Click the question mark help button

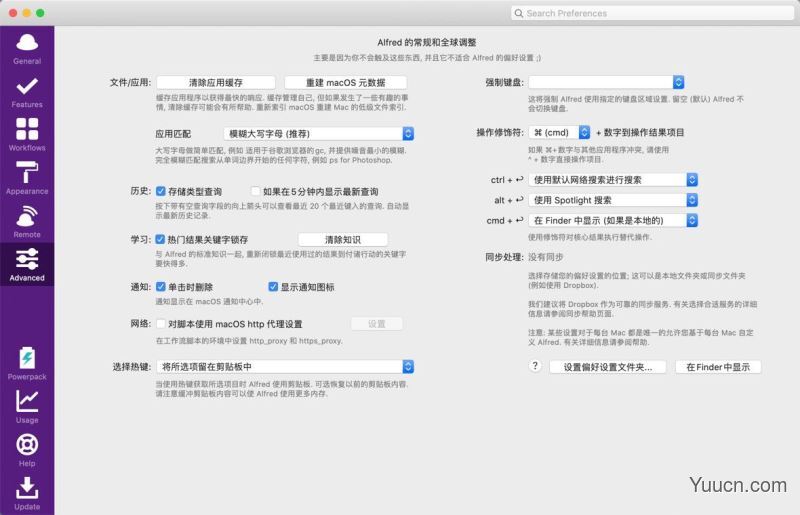(535, 366)
